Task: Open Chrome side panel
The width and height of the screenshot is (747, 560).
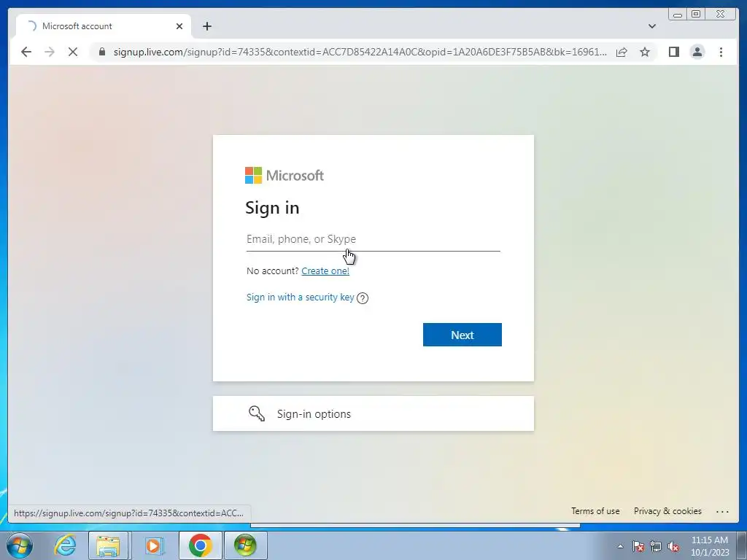Action: (x=673, y=52)
